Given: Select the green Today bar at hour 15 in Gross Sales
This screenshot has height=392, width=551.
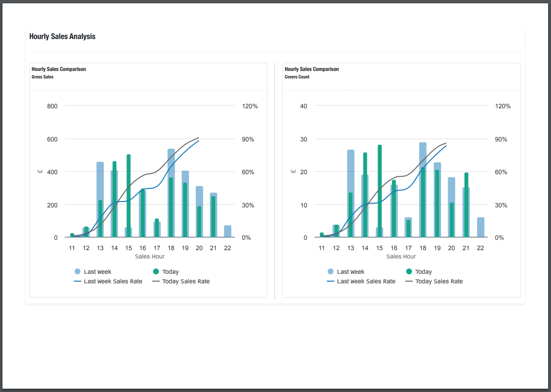Looking at the screenshot, I should (129, 196).
